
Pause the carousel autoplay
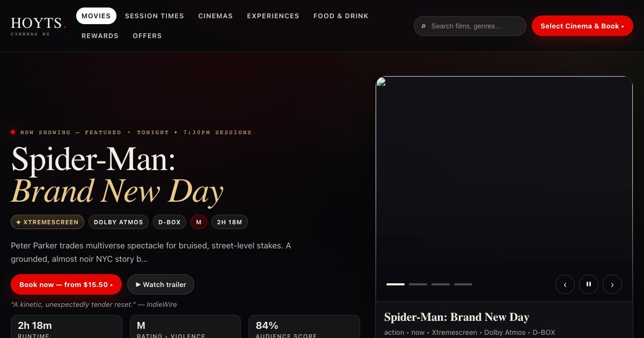pyautogui.click(x=589, y=284)
